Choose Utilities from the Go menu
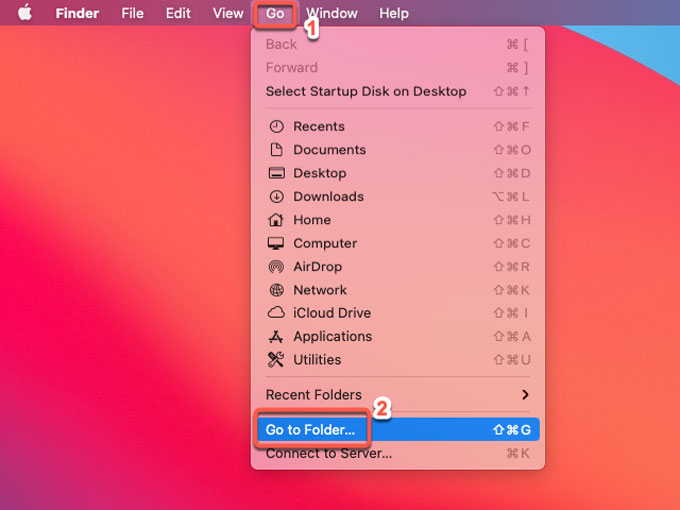680x510 pixels. [398, 360]
